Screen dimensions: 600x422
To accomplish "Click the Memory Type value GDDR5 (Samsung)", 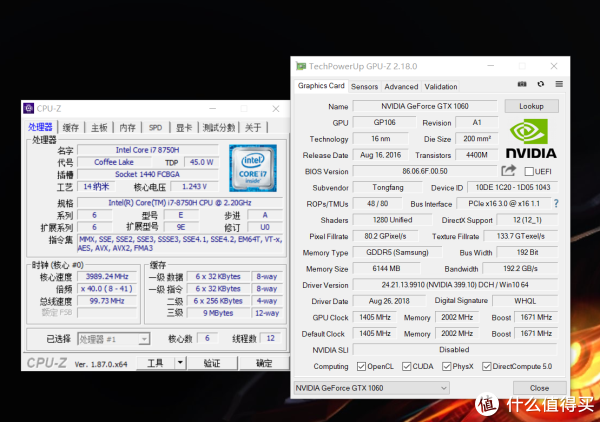I will coord(397,253).
